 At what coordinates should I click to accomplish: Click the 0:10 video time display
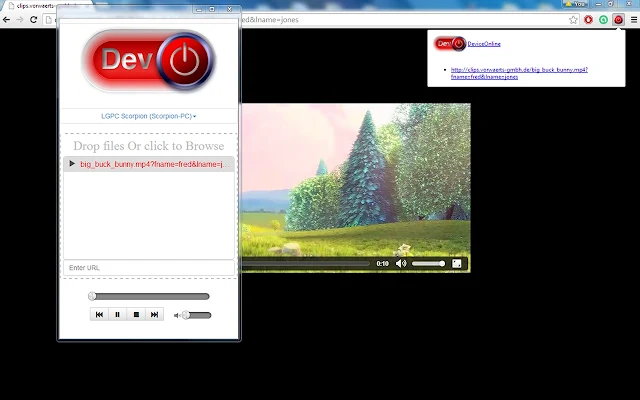point(382,264)
